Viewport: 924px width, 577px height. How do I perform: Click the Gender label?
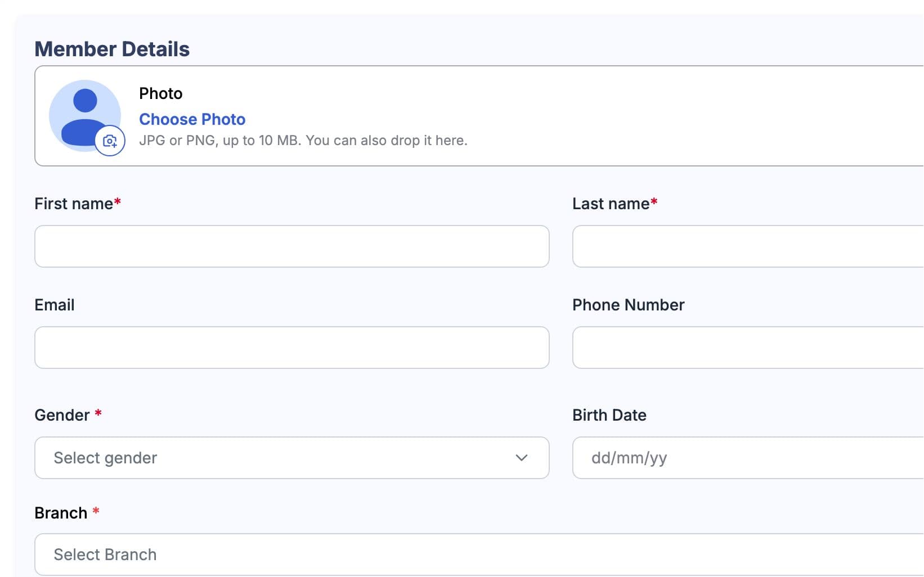point(68,415)
